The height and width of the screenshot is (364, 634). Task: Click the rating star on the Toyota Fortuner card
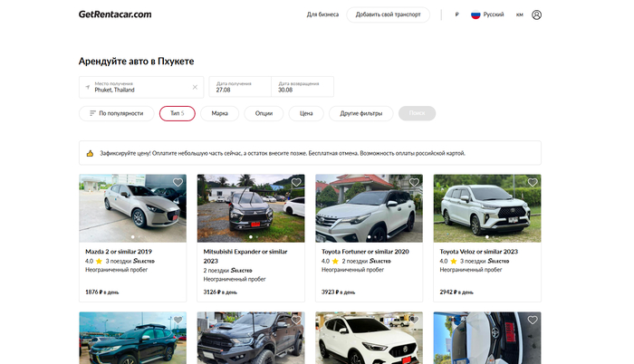335,262
